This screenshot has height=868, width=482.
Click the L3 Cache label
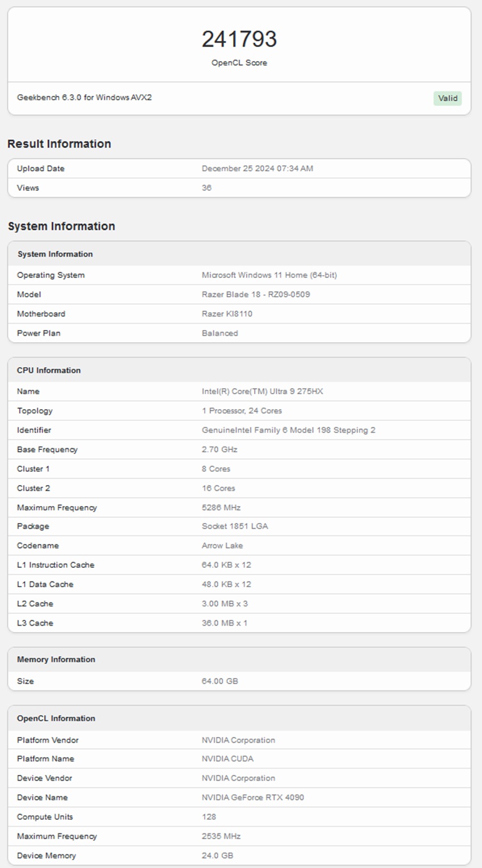pyautogui.click(x=35, y=623)
